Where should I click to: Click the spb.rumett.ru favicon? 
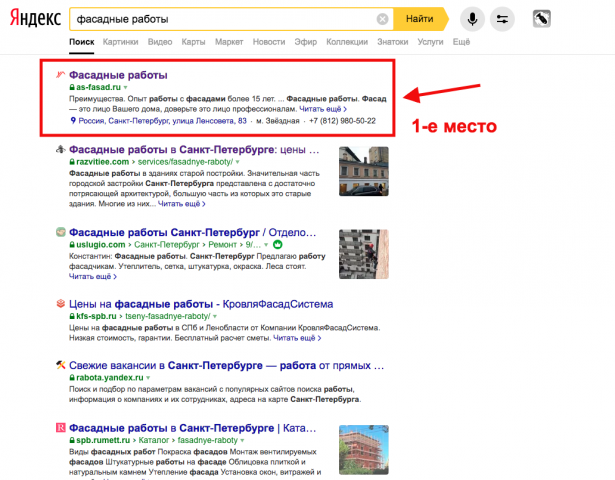(x=60, y=427)
